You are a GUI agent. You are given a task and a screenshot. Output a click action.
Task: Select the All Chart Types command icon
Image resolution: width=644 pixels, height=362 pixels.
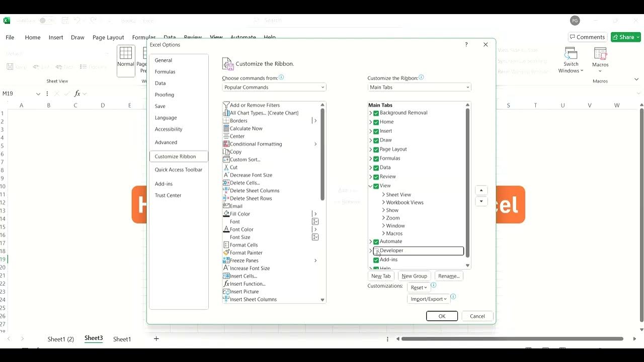point(226,113)
